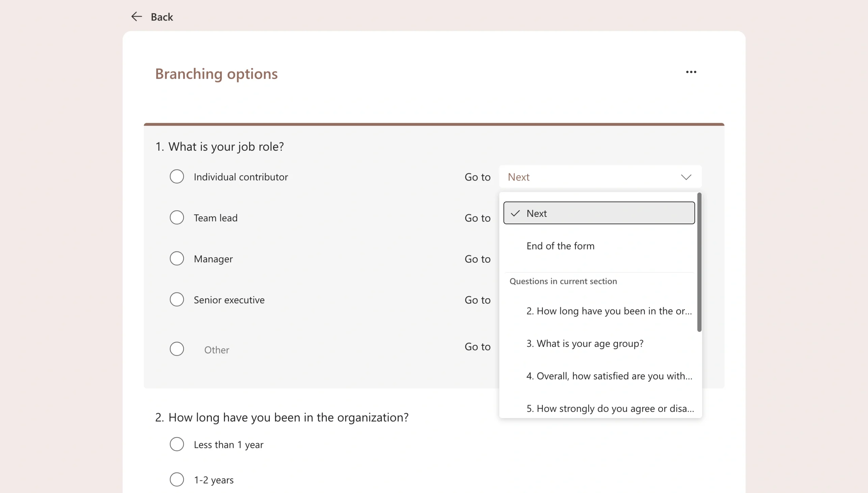Viewport: 868px width, 493px height.
Task: Click the Senior executive label
Action: (x=229, y=300)
